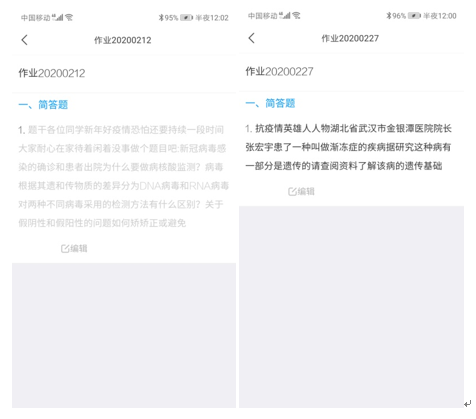Click the Wi-Fi icon in left status bar
Viewport: 476px width, 419px height.
coord(69,17)
